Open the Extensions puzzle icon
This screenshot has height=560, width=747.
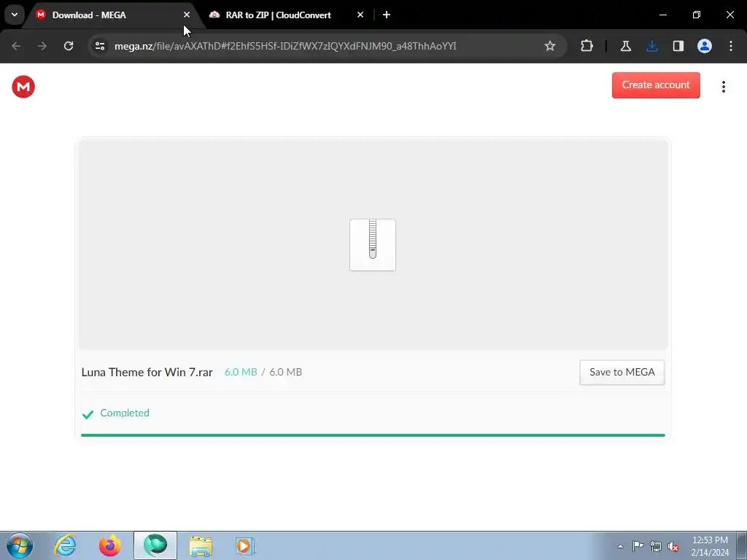click(x=587, y=46)
